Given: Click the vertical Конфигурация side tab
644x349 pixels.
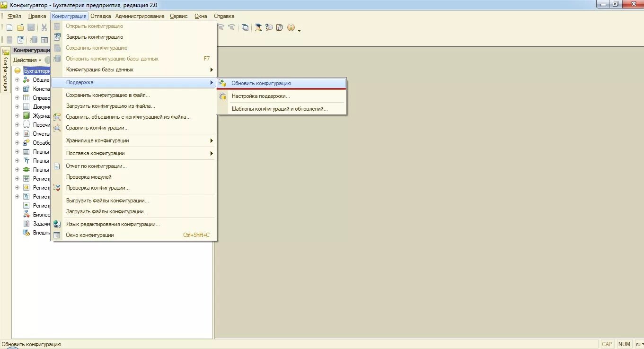Looking at the screenshot, I should pyautogui.click(x=6, y=70).
